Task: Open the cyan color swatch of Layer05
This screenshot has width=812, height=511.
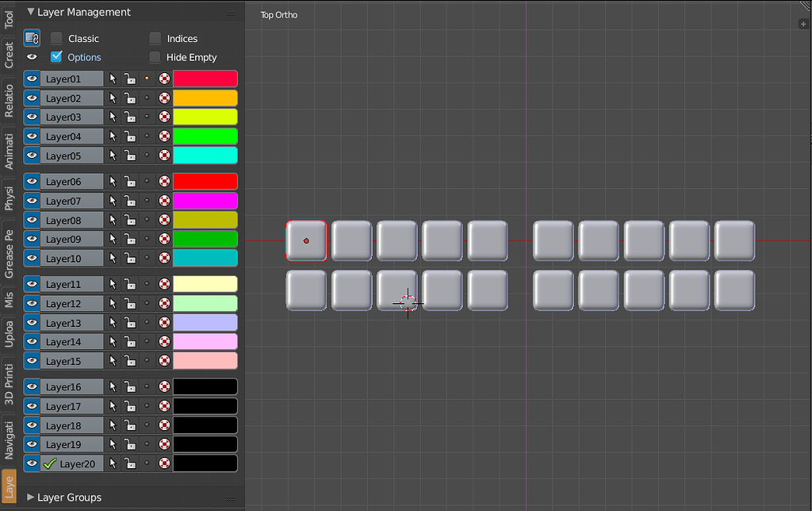Action: point(205,156)
